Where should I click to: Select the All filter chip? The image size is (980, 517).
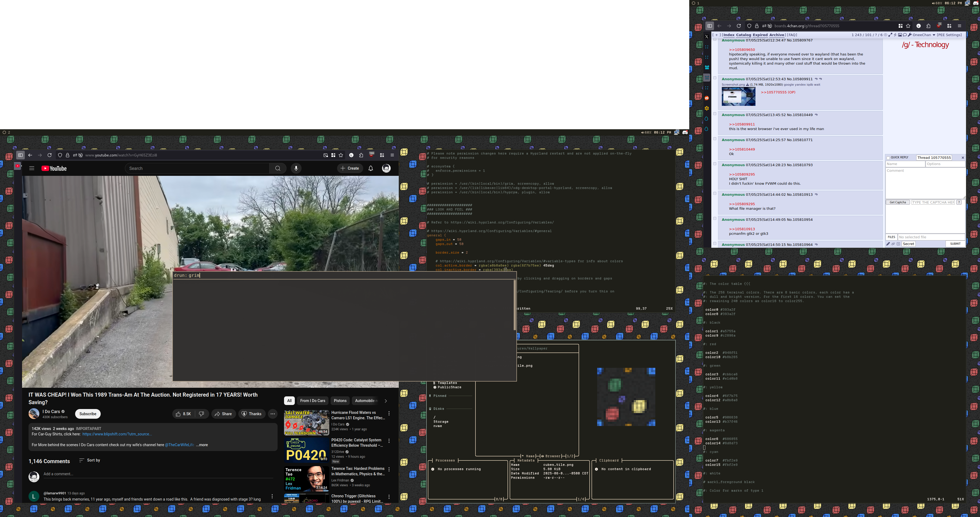289,401
